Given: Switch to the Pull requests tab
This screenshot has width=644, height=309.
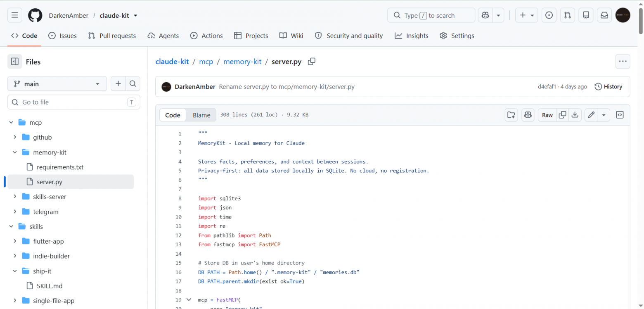Looking at the screenshot, I should tap(112, 36).
